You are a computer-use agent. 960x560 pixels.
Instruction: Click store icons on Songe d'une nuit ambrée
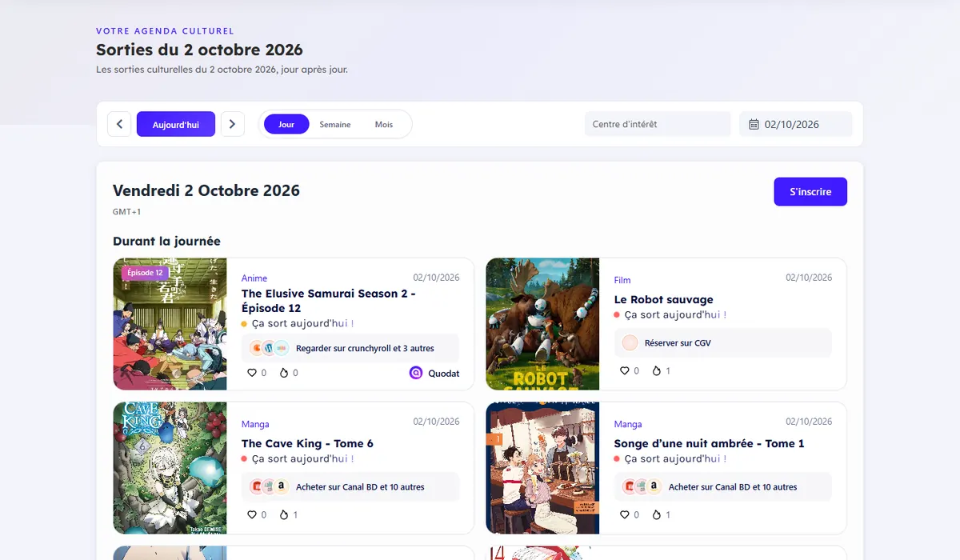click(x=642, y=486)
